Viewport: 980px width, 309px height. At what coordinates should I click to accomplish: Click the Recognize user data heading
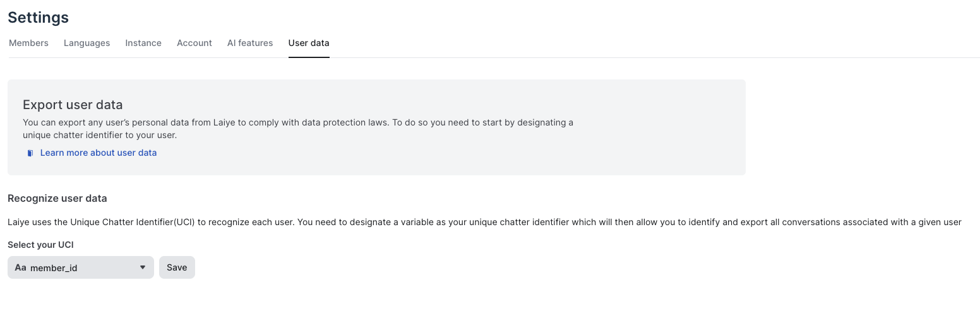tap(57, 198)
